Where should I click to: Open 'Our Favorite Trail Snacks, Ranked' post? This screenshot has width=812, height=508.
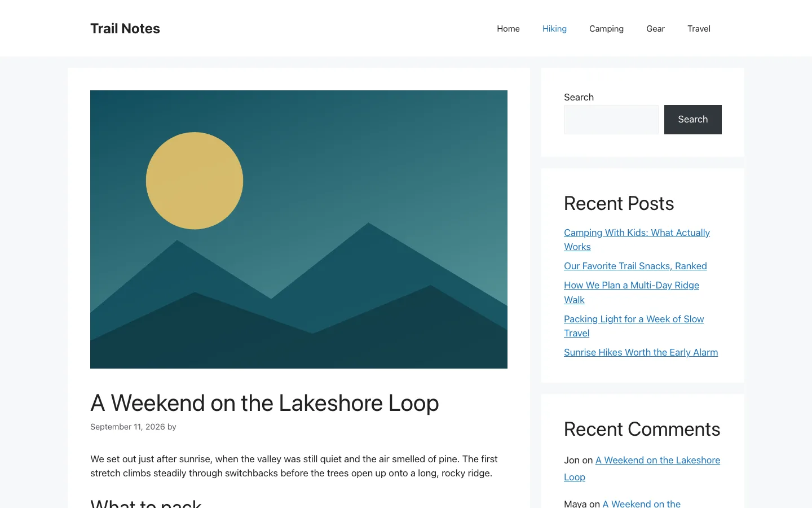pos(636,266)
